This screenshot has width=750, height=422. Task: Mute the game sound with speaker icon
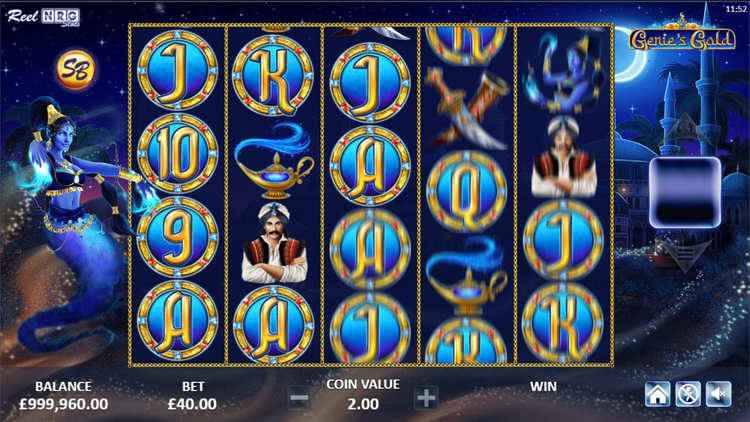point(719,394)
